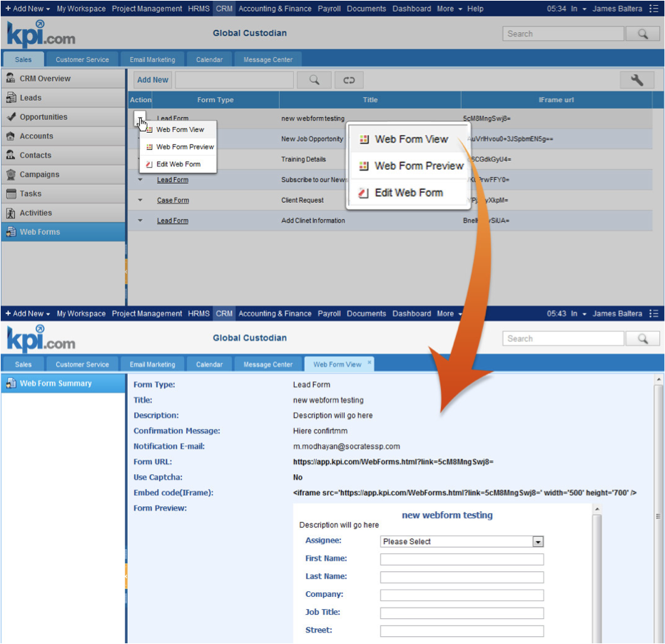Open the + Add New menu beside the 05:34 clock bar
665x644 pixels.
pyautogui.click(x=28, y=9)
